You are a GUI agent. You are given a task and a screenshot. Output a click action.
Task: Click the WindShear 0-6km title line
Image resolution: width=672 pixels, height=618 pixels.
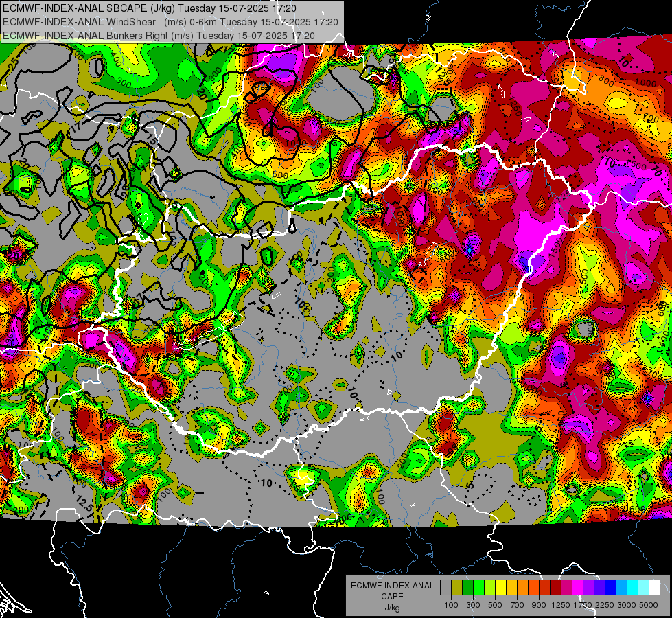click(x=170, y=22)
